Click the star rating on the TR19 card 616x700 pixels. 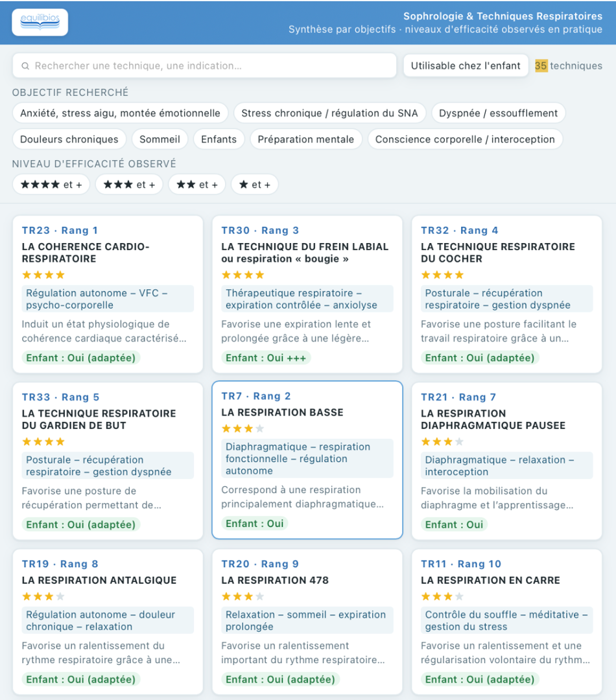click(43, 596)
